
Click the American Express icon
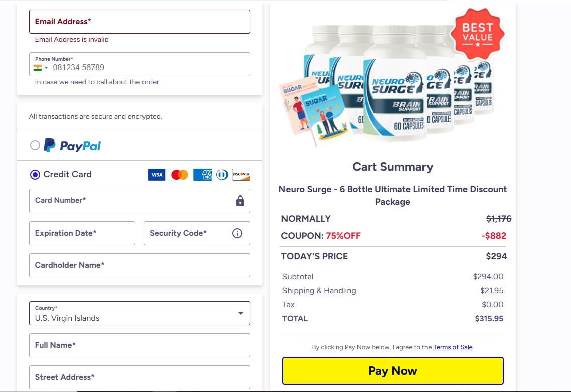(x=202, y=174)
